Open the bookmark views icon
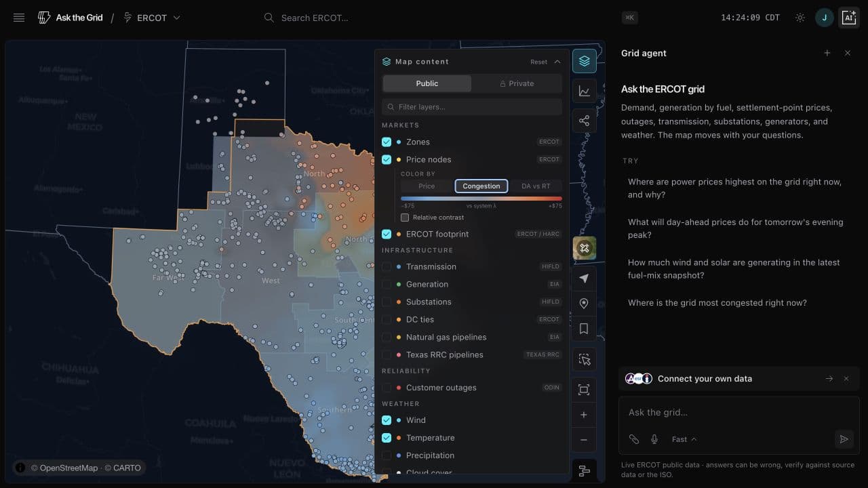This screenshot has width=868, height=488. pyautogui.click(x=585, y=329)
